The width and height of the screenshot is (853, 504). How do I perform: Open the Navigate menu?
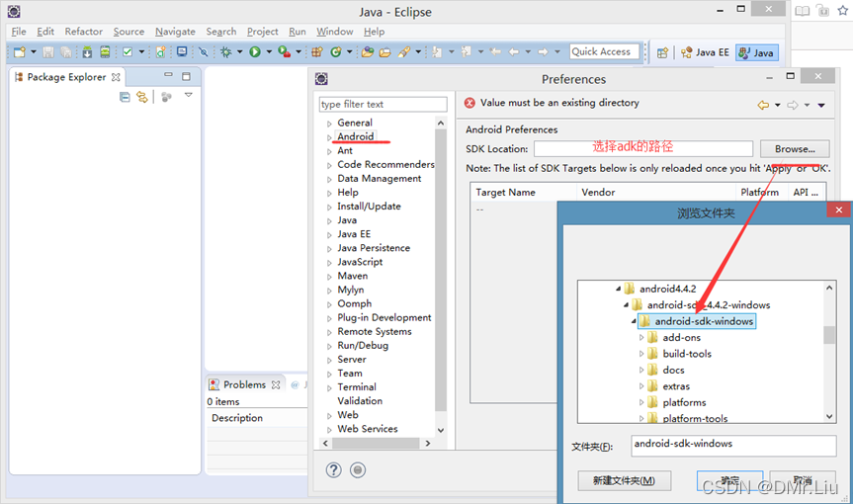(x=175, y=32)
